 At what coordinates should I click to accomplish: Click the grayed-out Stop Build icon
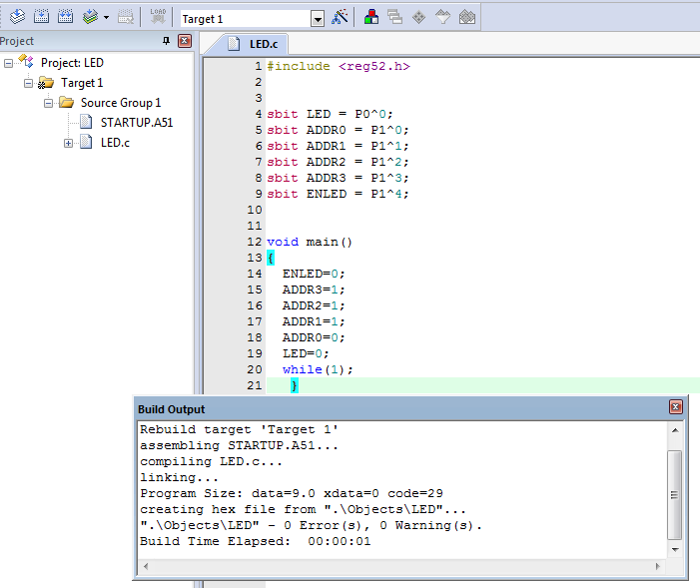point(126,17)
